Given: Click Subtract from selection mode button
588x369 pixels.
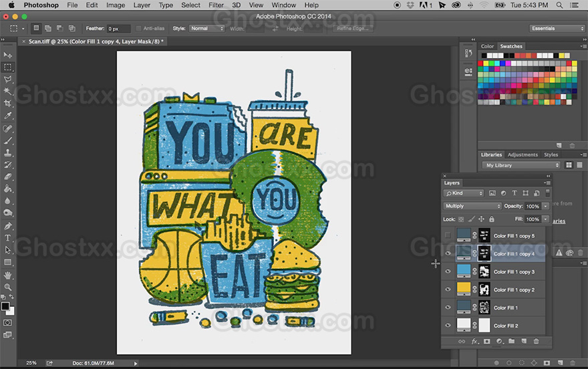Looking at the screenshot, I should coord(60,28).
